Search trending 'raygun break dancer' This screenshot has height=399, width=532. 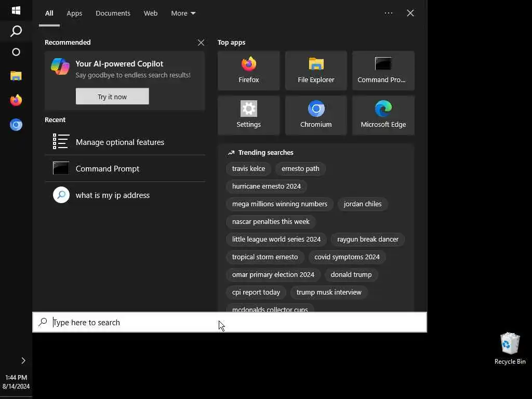pos(368,239)
